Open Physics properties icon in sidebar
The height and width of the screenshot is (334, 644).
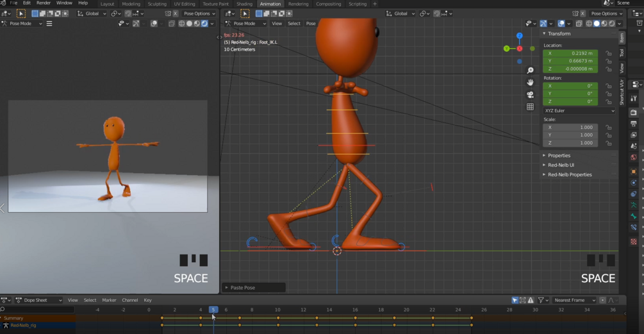coord(634,183)
